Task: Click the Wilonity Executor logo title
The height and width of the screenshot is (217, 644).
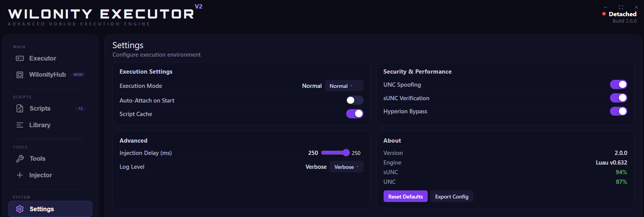Action: (x=101, y=14)
